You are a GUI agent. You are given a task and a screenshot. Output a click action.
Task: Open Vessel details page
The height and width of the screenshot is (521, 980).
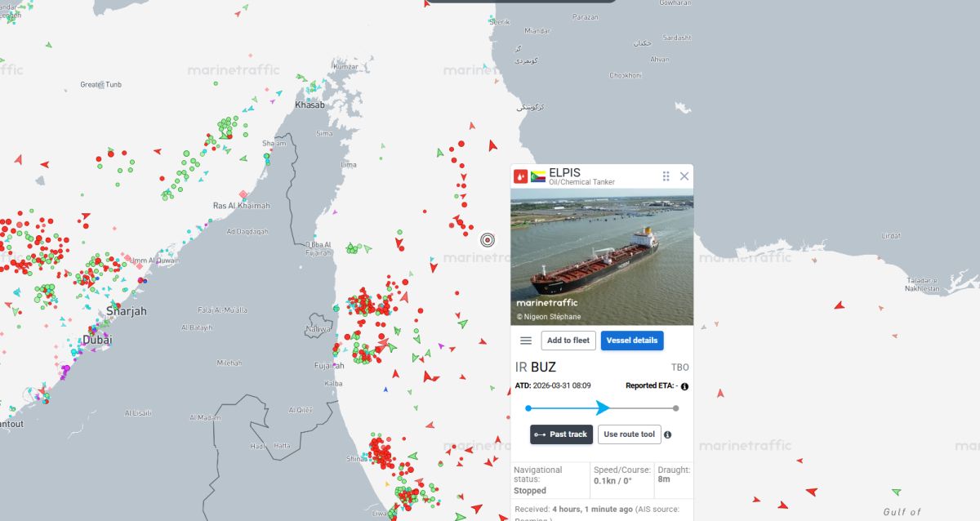[632, 341]
